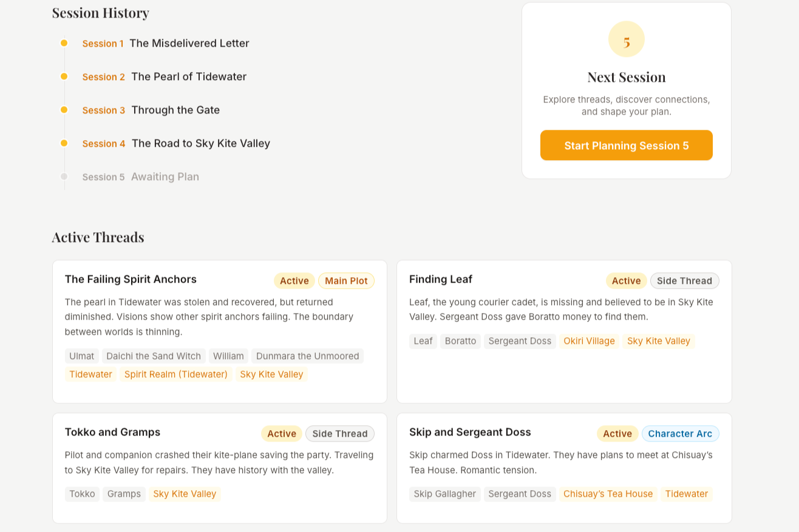Click the Session 1 timeline dot
Screen dimensions: 799x532
tap(64, 43)
